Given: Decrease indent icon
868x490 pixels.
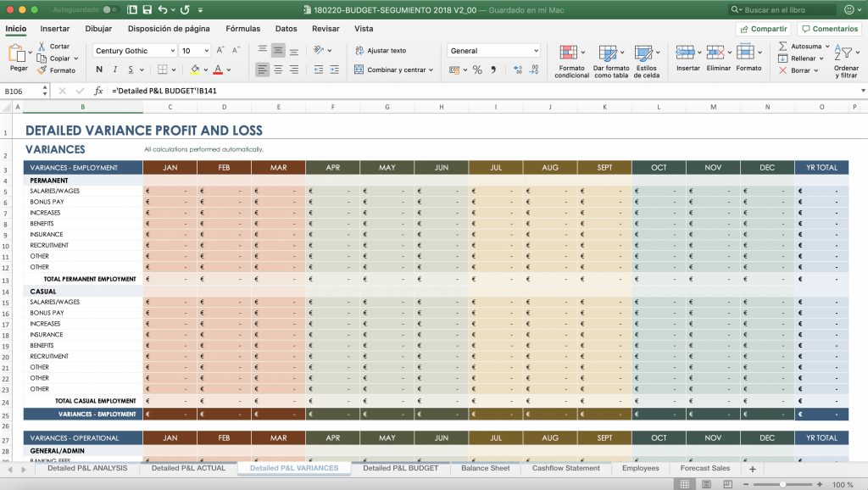Looking at the screenshot, I should point(319,70).
